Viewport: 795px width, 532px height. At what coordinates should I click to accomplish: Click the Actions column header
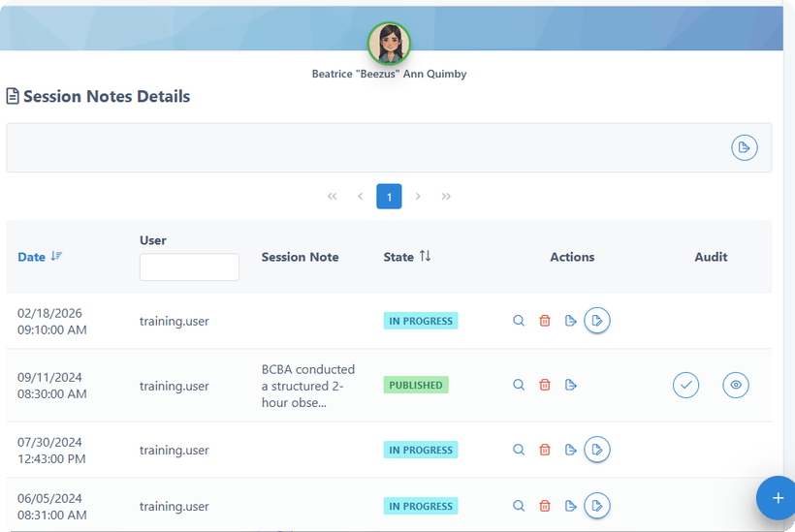[572, 257]
